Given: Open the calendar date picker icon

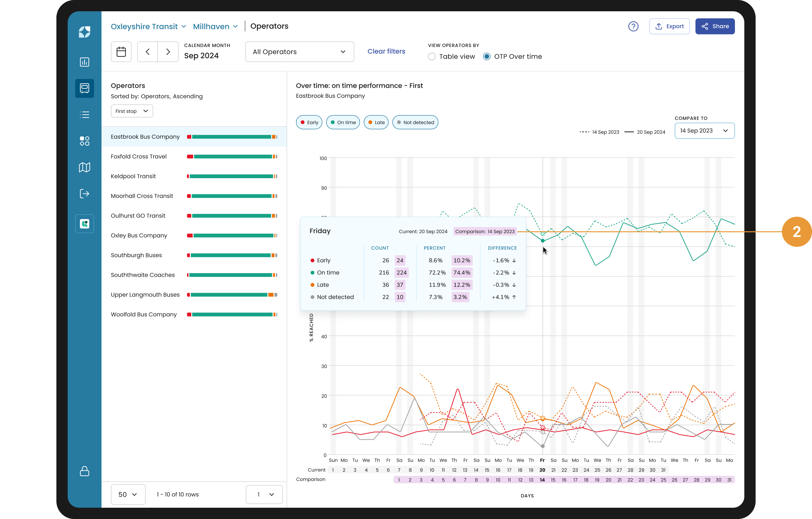Looking at the screenshot, I should coord(121,52).
